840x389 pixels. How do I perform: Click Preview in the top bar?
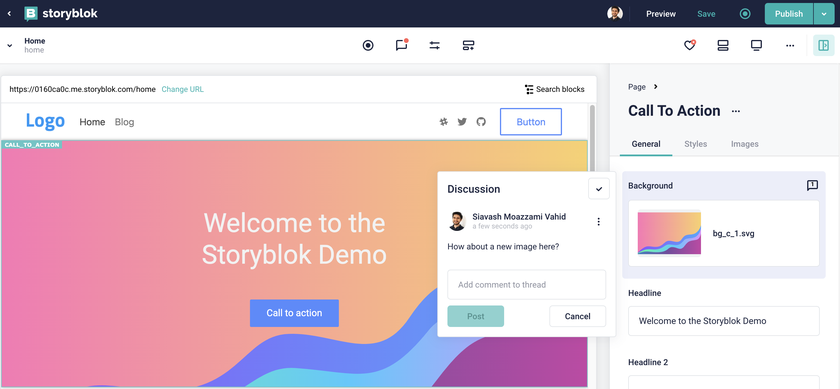pyautogui.click(x=661, y=14)
